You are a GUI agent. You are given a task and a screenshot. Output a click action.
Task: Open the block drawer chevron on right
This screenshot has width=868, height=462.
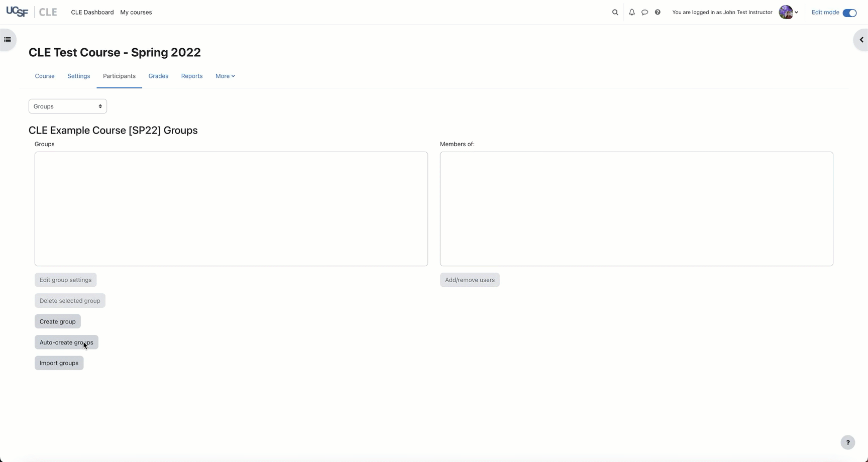click(861, 40)
